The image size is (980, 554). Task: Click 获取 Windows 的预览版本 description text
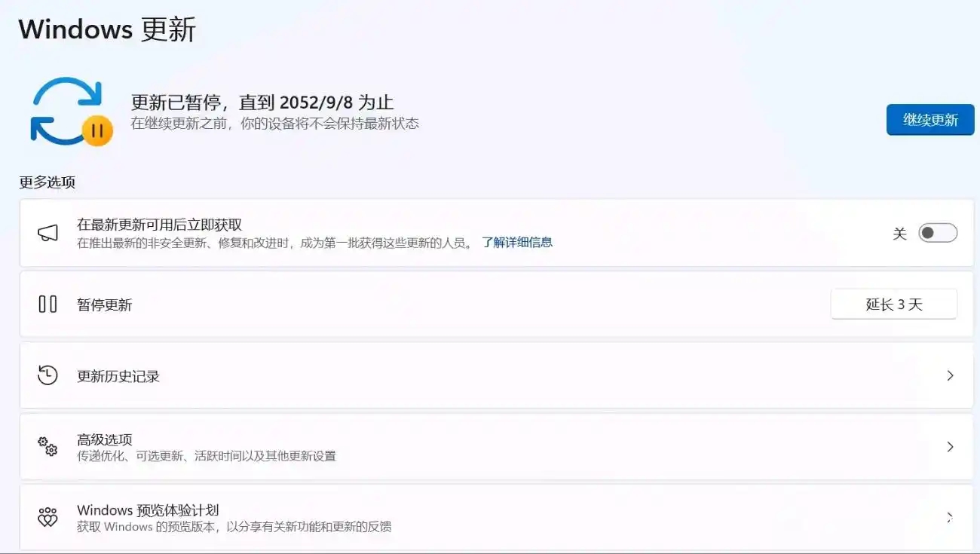pyautogui.click(x=234, y=527)
